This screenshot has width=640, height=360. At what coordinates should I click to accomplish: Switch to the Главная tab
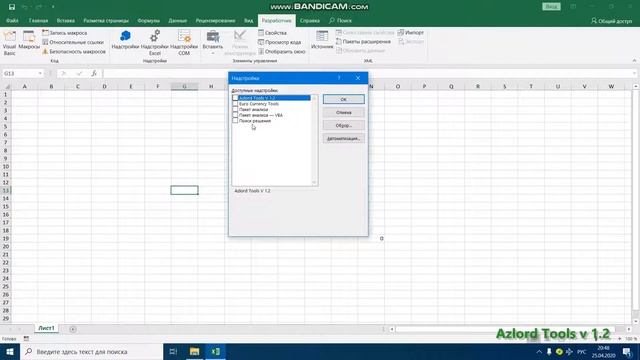38,20
